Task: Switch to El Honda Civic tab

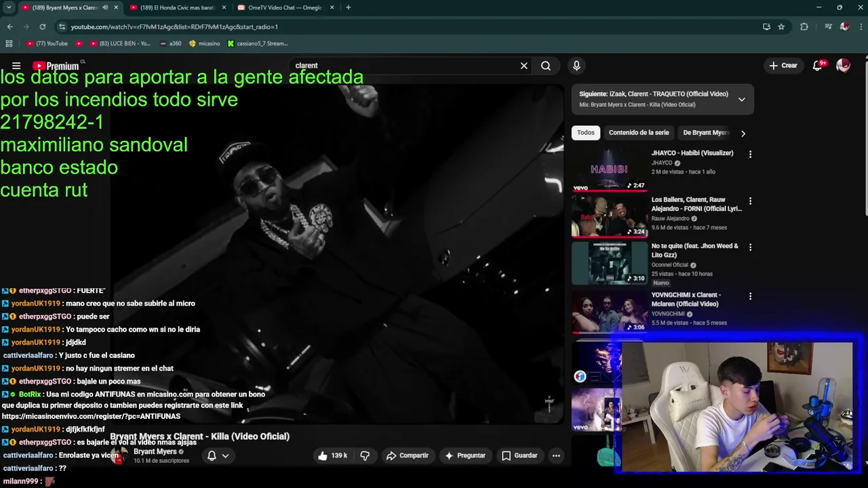Action: 178,7
